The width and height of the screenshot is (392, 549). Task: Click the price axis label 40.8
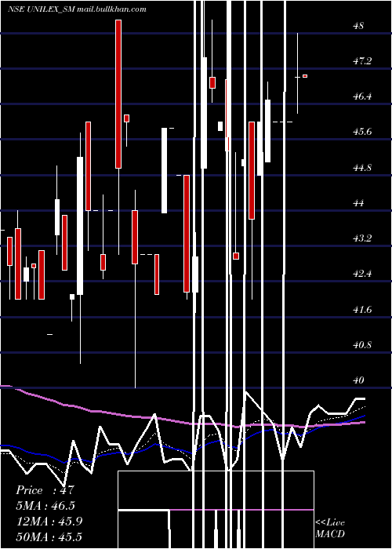[362, 345]
